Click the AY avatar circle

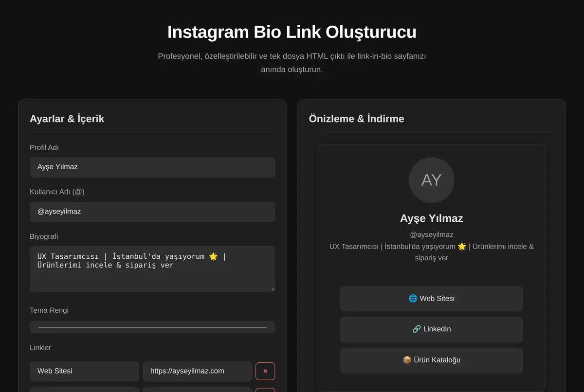[x=432, y=180]
